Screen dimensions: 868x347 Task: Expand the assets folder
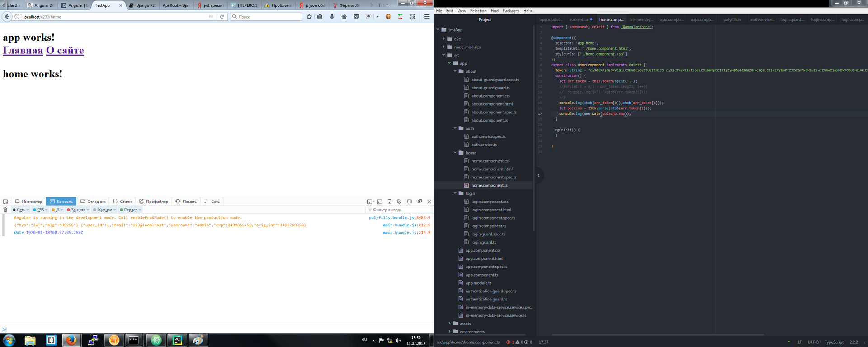point(449,324)
